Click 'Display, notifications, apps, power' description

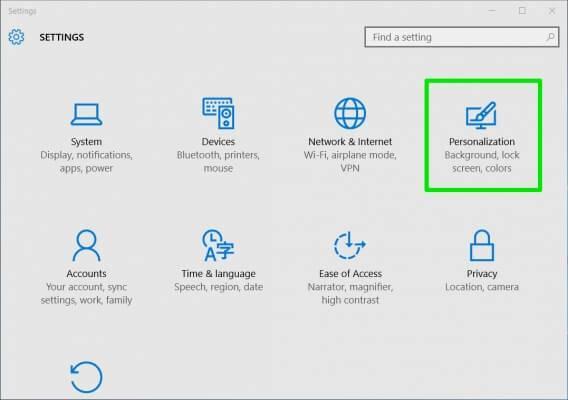(x=86, y=162)
